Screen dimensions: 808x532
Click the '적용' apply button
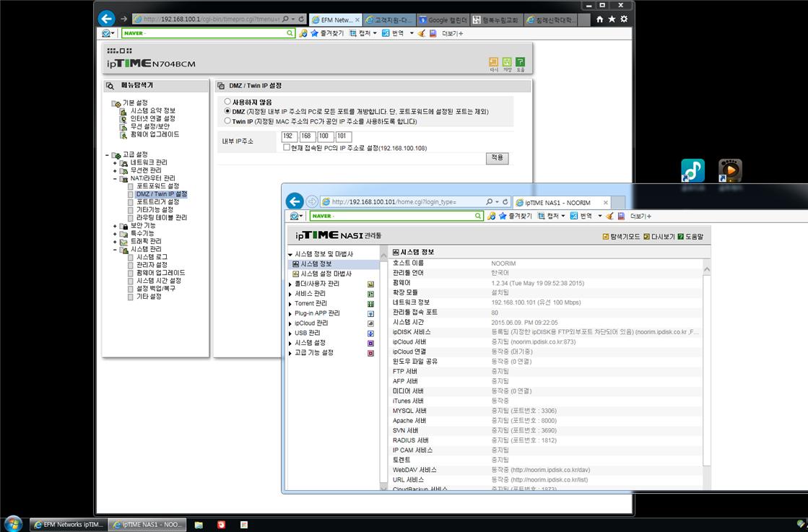(x=497, y=158)
